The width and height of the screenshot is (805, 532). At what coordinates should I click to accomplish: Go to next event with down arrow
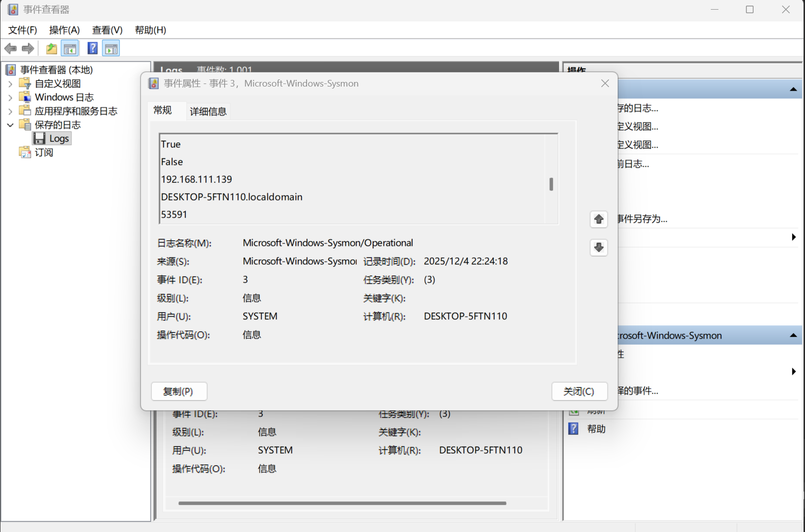pyautogui.click(x=599, y=247)
